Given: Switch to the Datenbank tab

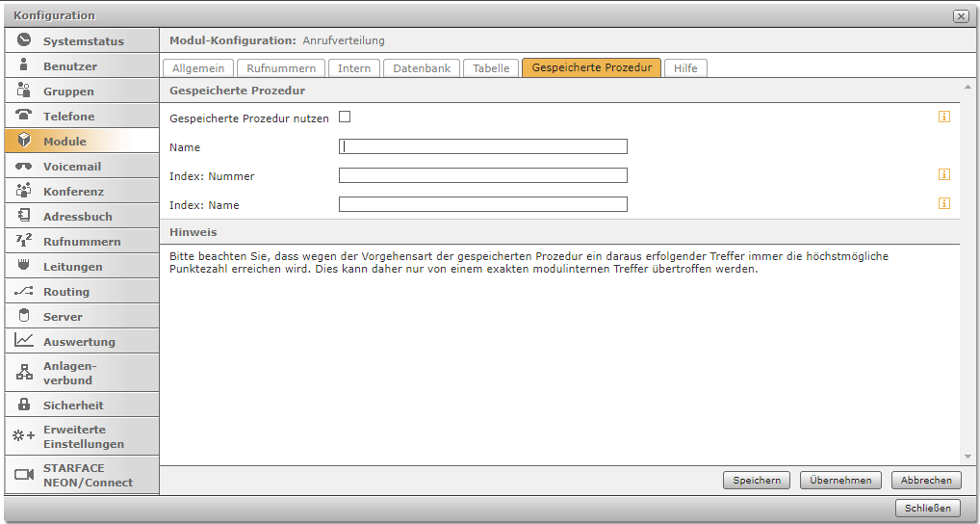Looking at the screenshot, I should tap(422, 68).
